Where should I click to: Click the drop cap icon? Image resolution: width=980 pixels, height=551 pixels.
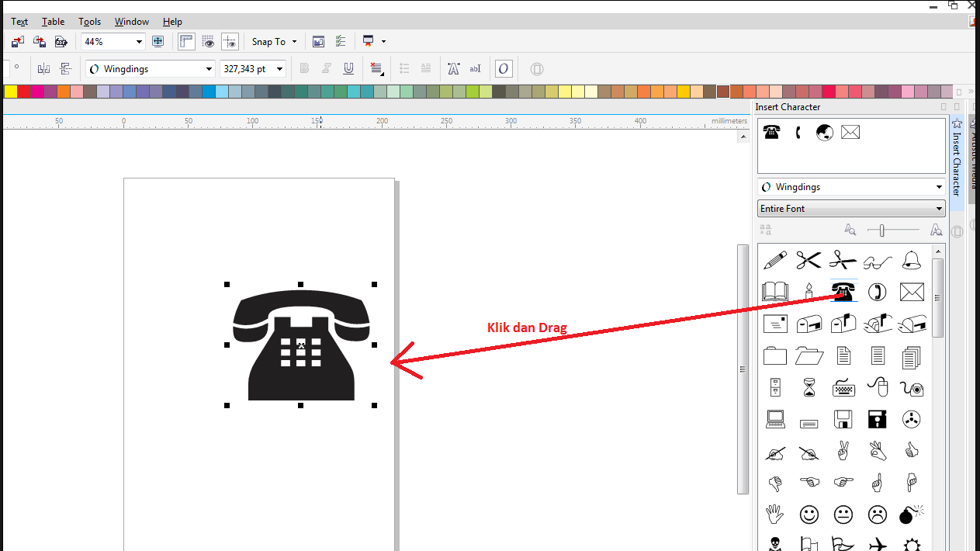(x=425, y=69)
